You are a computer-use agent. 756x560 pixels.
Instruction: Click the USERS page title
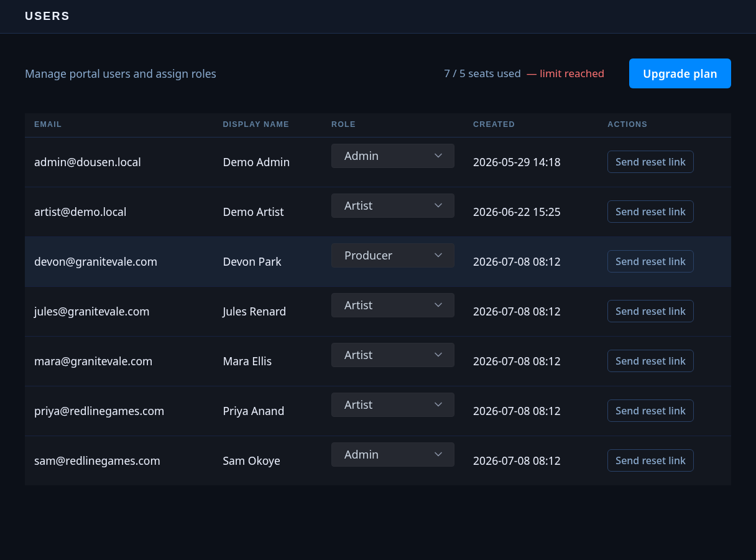coord(47,16)
